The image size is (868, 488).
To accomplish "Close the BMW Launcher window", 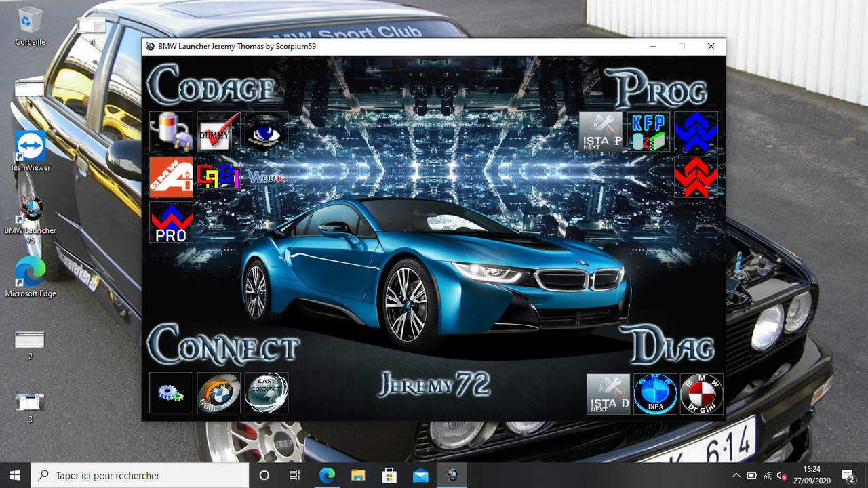I will (x=711, y=47).
